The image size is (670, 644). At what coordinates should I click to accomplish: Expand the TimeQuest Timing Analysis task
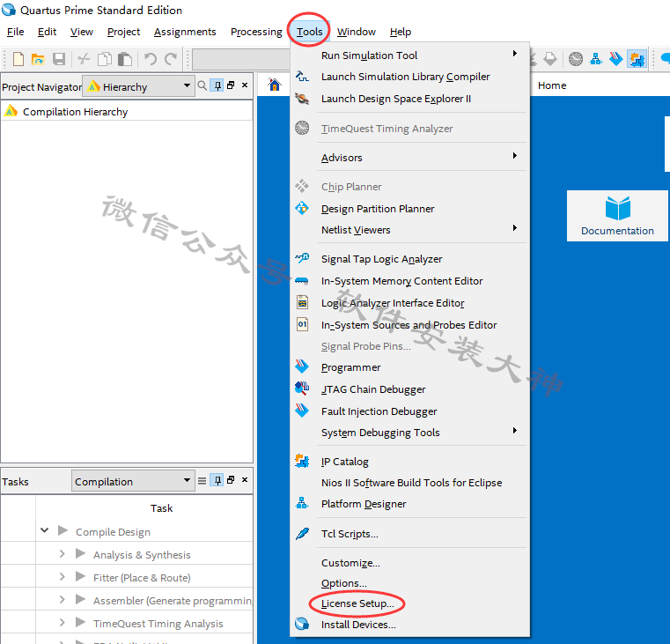(x=62, y=623)
